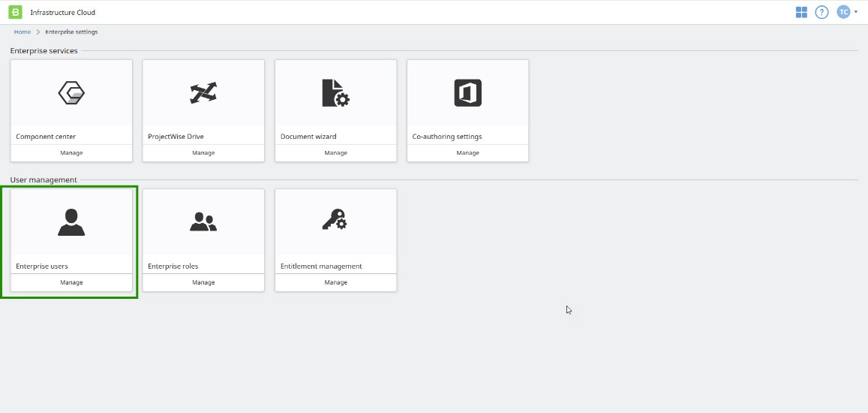Screen dimensions: 868x413
Task: Click the Component center hexagon icon
Action: [x=71, y=93]
